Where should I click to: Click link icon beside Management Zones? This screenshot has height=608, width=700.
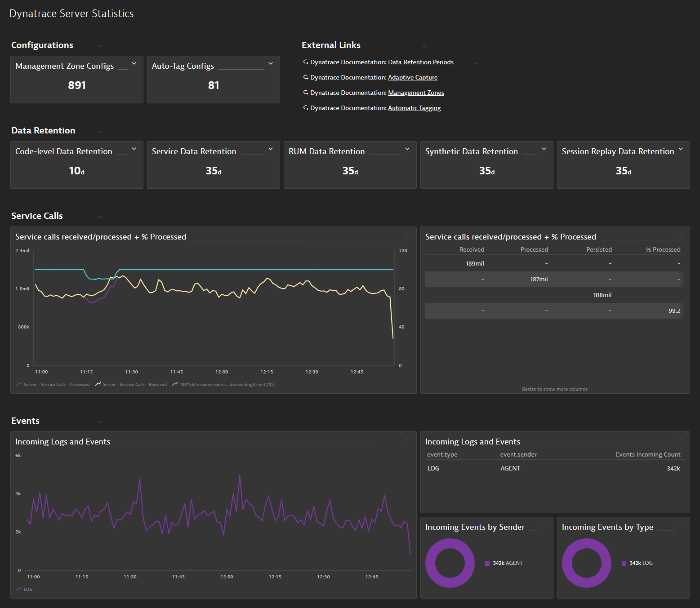point(306,93)
